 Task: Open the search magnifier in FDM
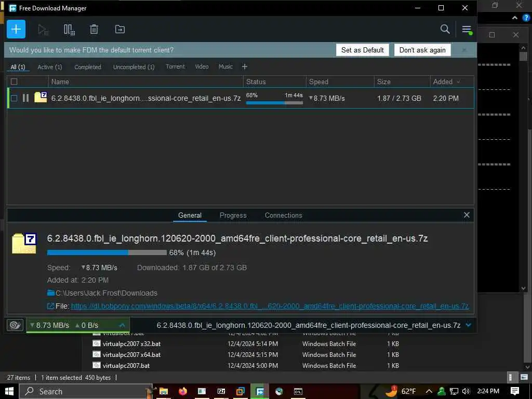[445, 29]
